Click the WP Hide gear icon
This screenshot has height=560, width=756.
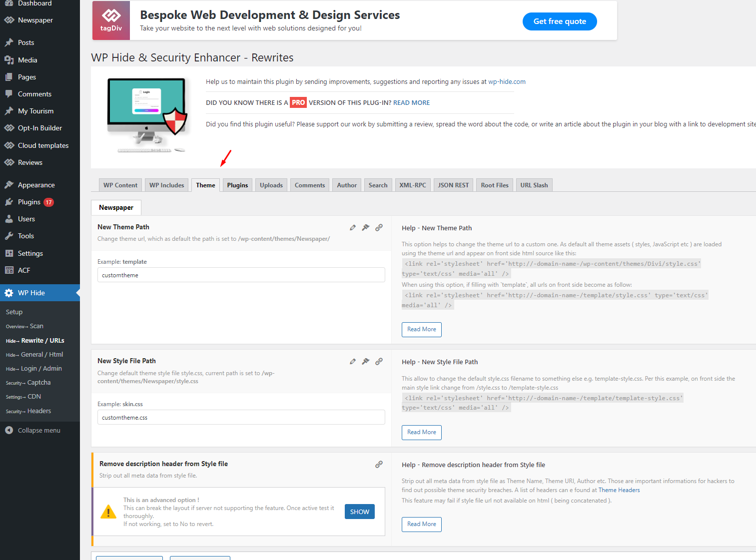click(x=9, y=293)
